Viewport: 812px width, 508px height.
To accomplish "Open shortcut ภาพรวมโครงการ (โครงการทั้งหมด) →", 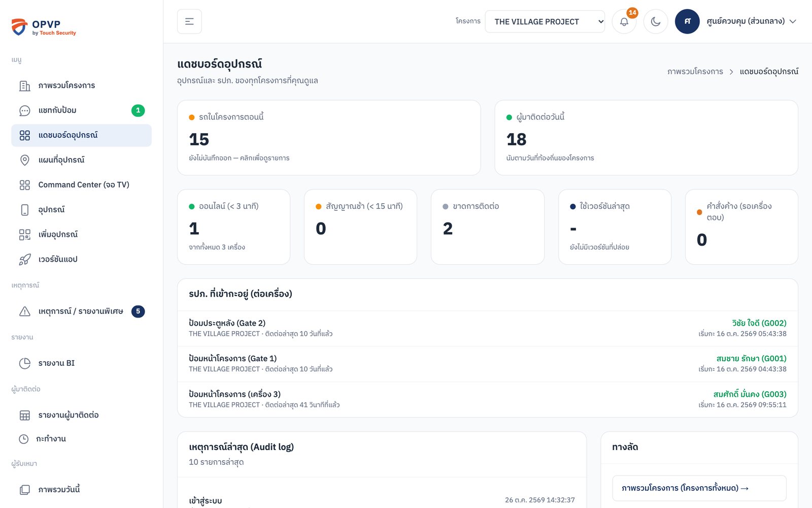I will (699, 488).
